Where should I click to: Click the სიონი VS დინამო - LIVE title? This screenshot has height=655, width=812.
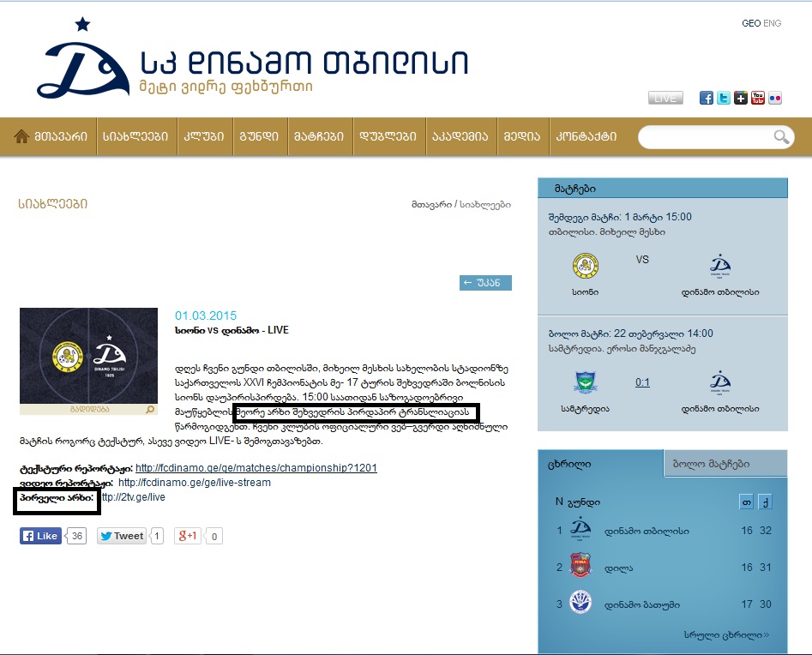click(x=232, y=330)
